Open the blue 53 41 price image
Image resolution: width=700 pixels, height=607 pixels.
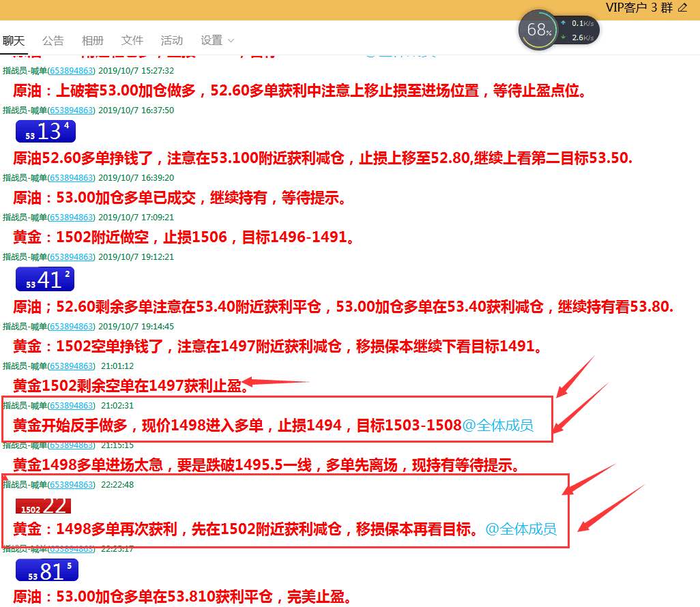(45, 280)
